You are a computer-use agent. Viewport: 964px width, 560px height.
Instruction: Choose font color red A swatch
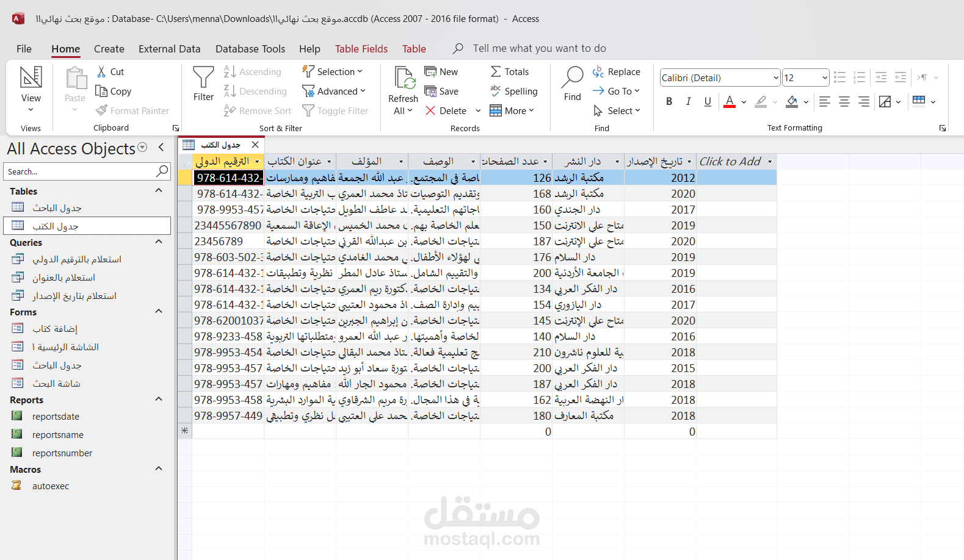730,102
